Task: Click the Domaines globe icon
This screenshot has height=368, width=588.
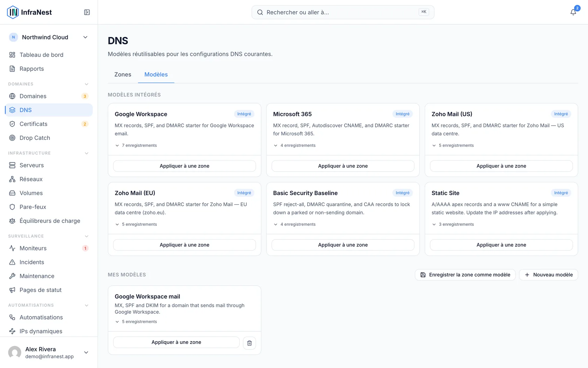Action: pyautogui.click(x=12, y=96)
